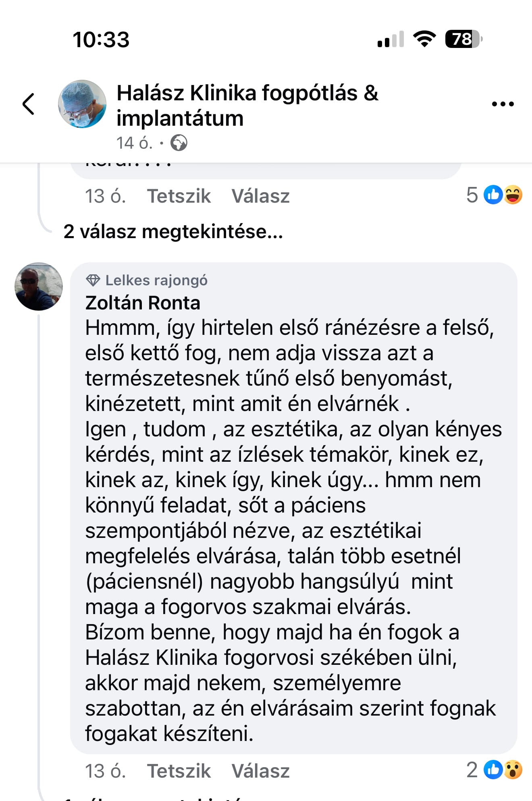Open the three-dot more options menu
This screenshot has width=532, height=801.
503,104
